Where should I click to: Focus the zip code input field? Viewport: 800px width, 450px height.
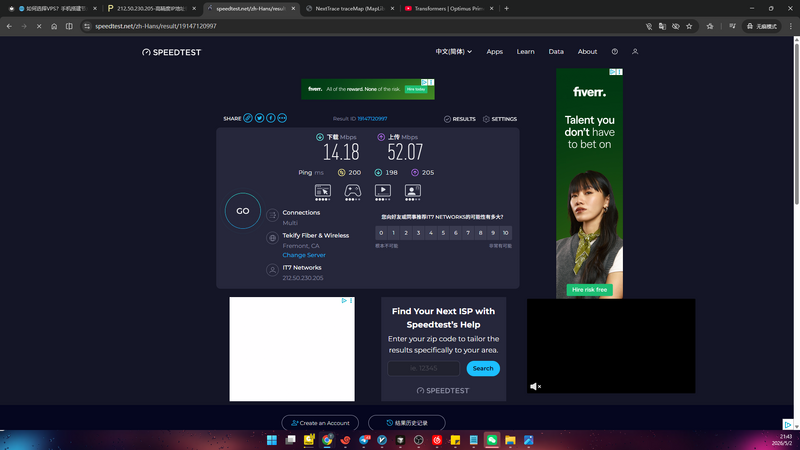coord(423,368)
